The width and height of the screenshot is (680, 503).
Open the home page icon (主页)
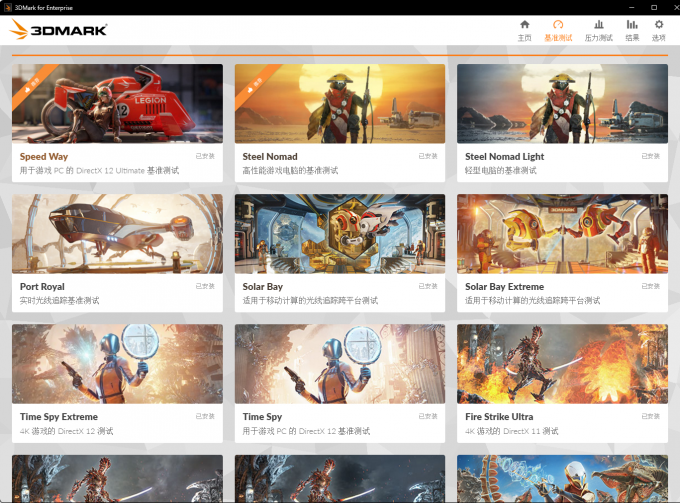(525, 25)
